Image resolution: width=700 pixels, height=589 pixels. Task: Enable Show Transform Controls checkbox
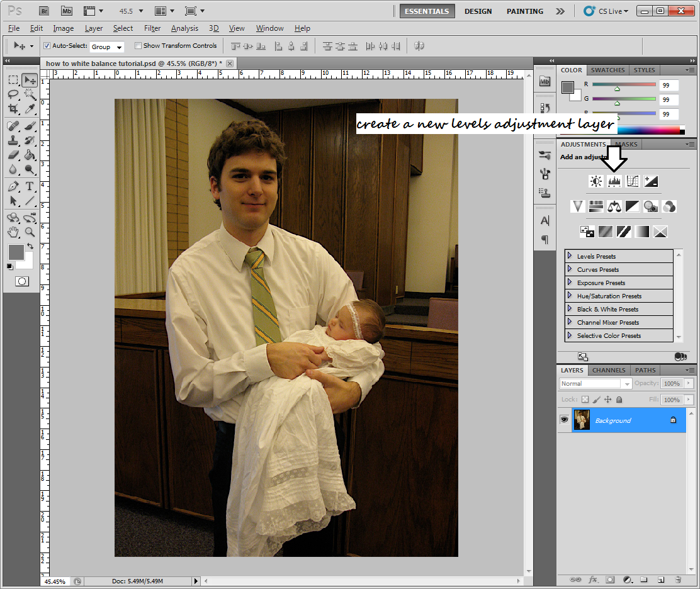[x=138, y=45]
